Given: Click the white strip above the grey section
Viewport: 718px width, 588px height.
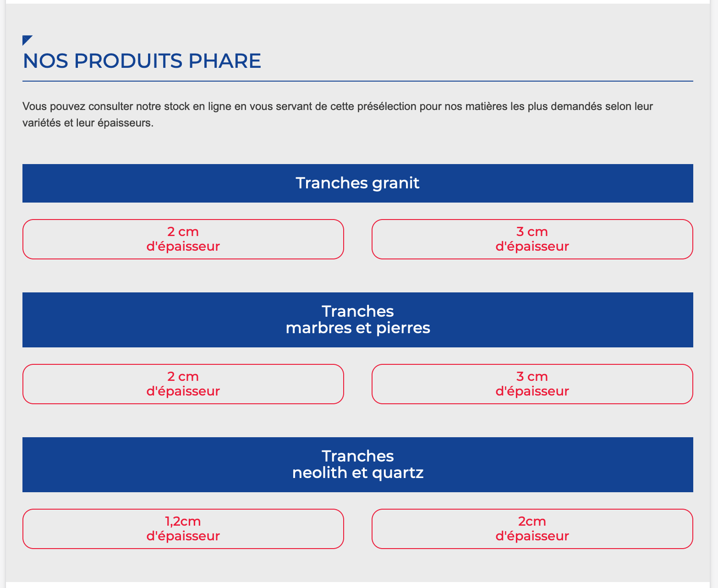Looking at the screenshot, I should tap(358, 2).
